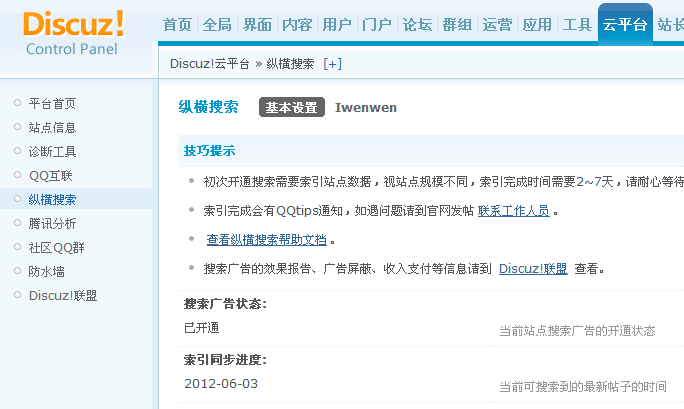684x409 pixels.
Task: Click the 搜索广告状态 label
Action: pyautogui.click(x=225, y=304)
